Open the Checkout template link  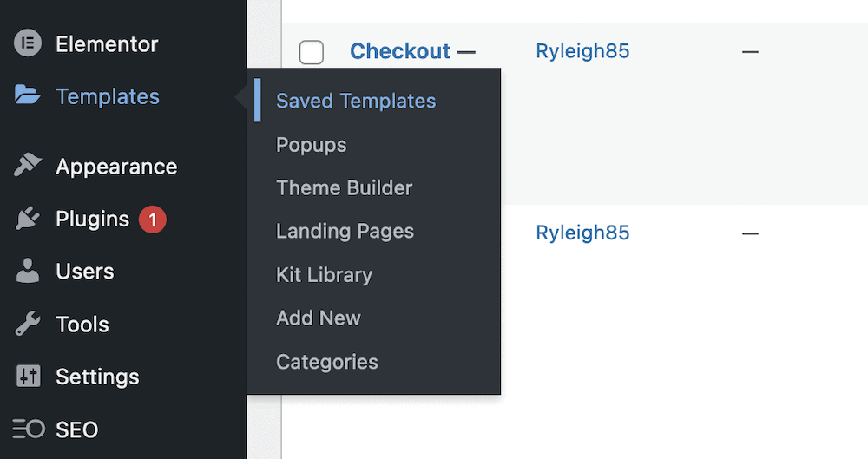400,51
